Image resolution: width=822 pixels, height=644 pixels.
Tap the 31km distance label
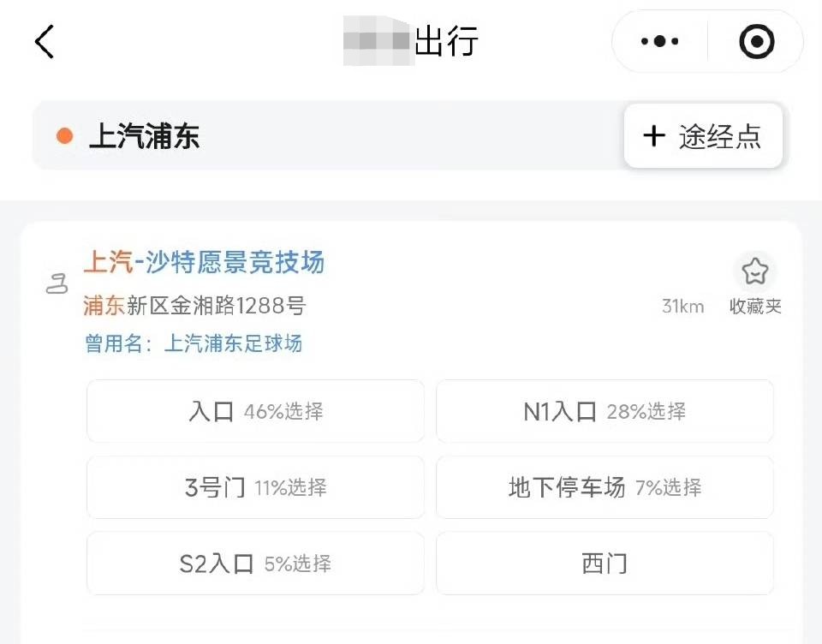[x=682, y=307]
